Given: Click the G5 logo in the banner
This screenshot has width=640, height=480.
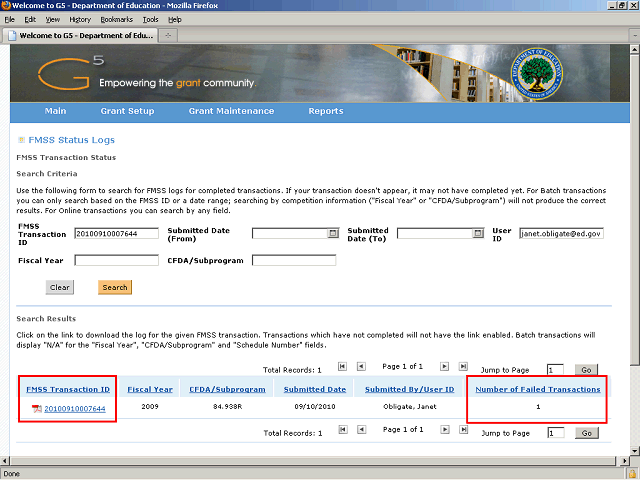Looking at the screenshot, I should (x=70, y=73).
